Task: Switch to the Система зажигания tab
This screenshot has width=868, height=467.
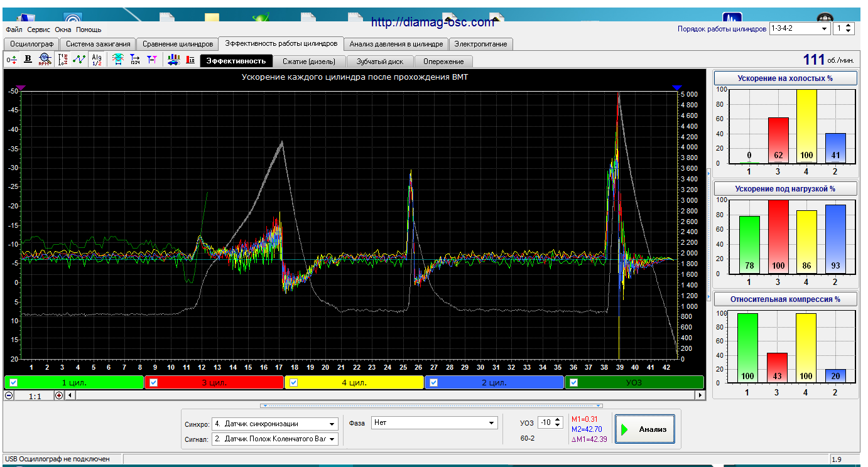Action: click(98, 44)
